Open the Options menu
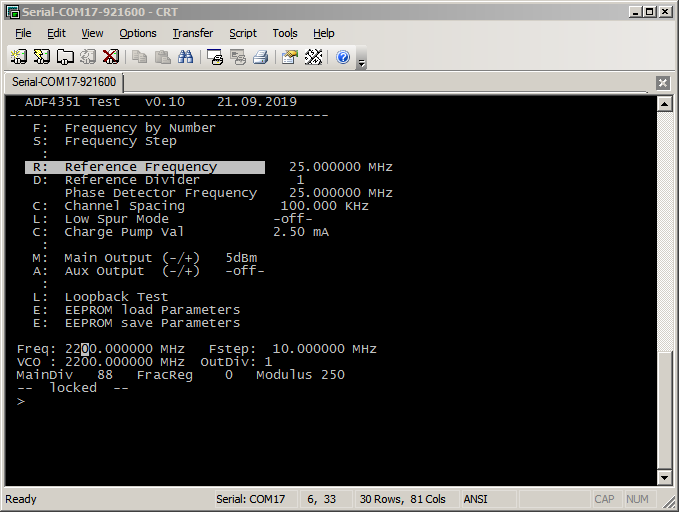 click(138, 33)
